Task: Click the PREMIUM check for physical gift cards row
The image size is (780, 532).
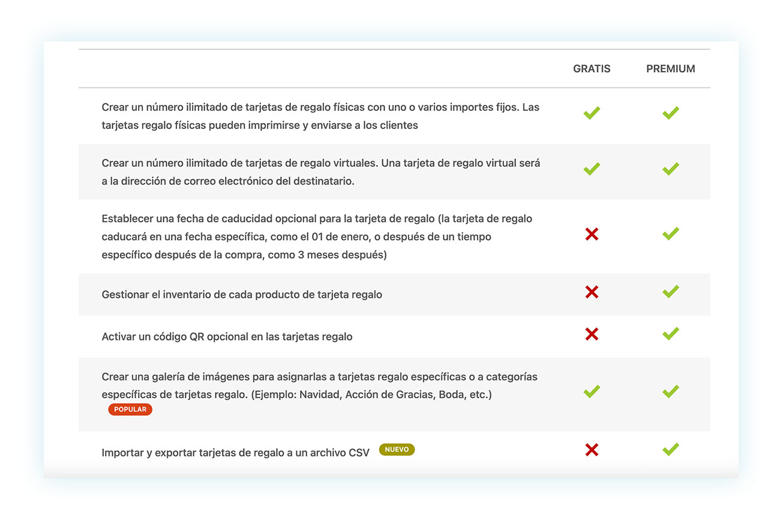Action: click(671, 113)
